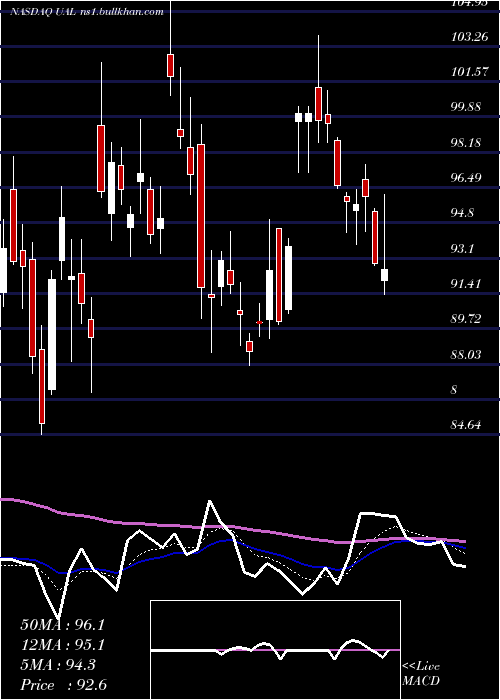The image size is (500, 700).
Task: Click the 89.72 price axis label
Action: coord(467,319)
